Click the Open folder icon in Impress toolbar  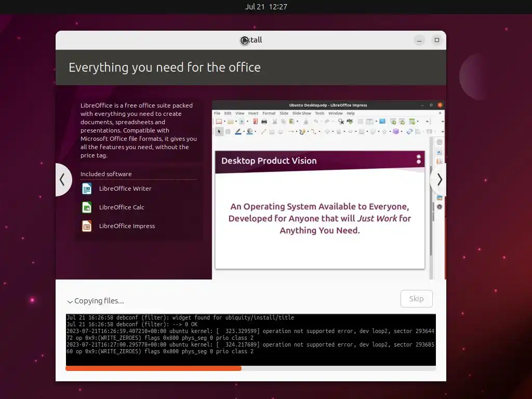pos(230,122)
